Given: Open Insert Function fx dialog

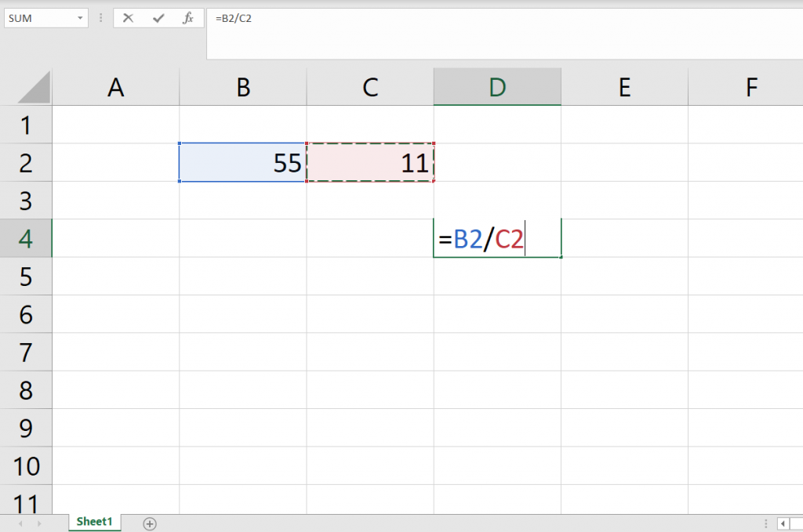Looking at the screenshot, I should pos(188,19).
